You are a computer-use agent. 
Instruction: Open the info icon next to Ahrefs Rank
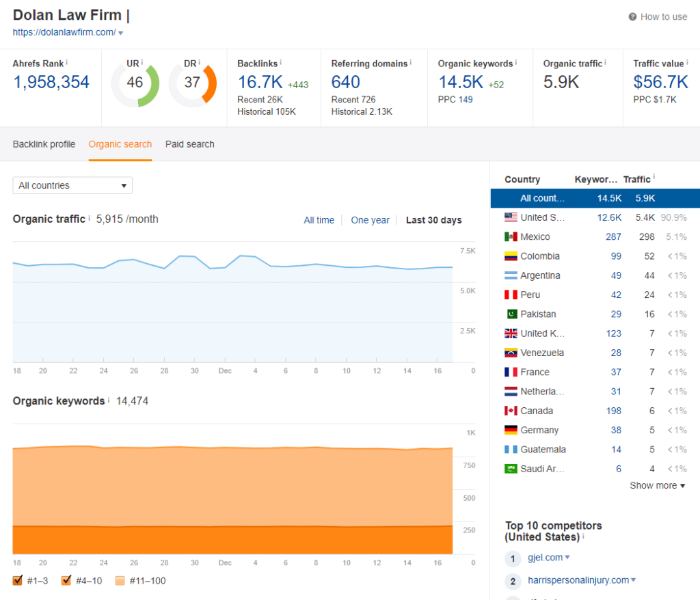66,62
